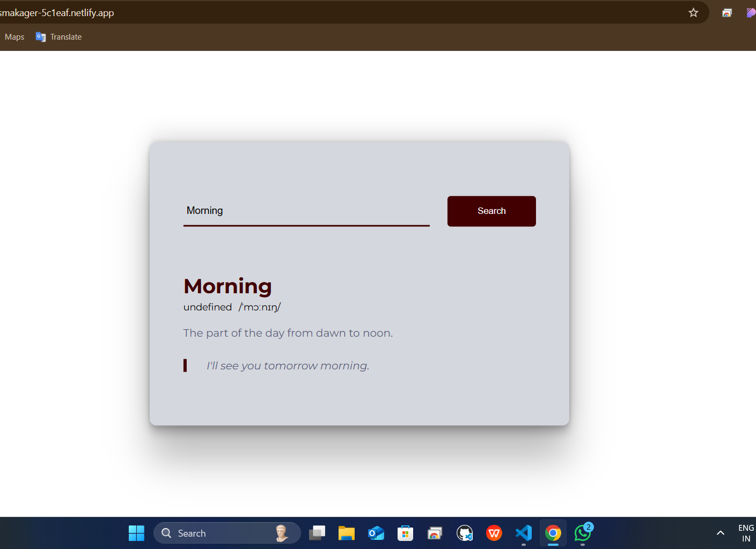
Task: Open WhatsApp with two unread notifications
Action: pos(583,533)
